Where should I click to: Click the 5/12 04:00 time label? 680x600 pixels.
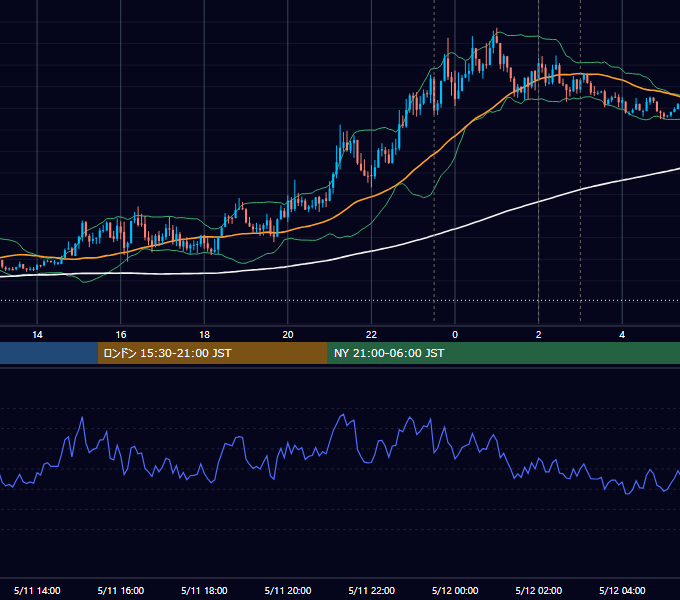[622, 590]
